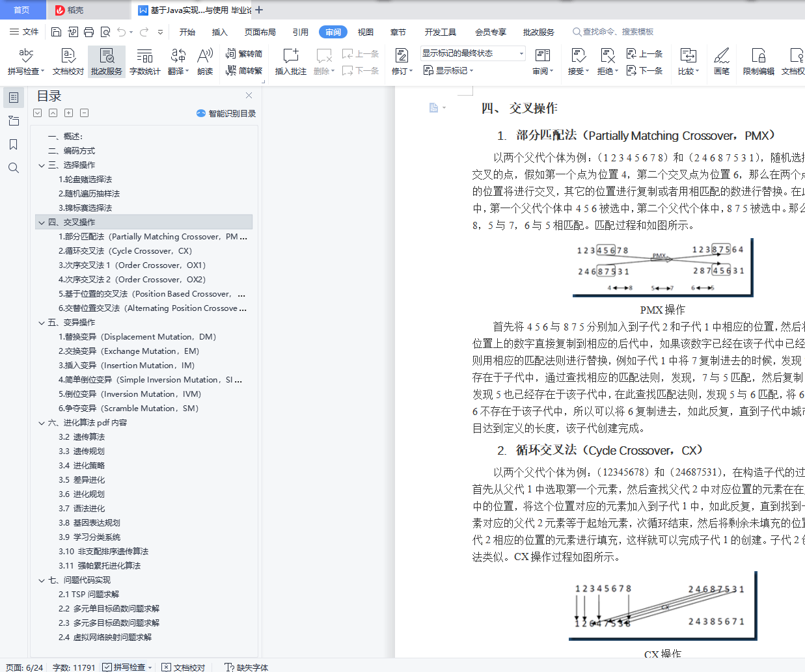Screen dimensions: 805x672
Task: Click the 文档校对 document proofreading icon
Action: click(68, 62)
